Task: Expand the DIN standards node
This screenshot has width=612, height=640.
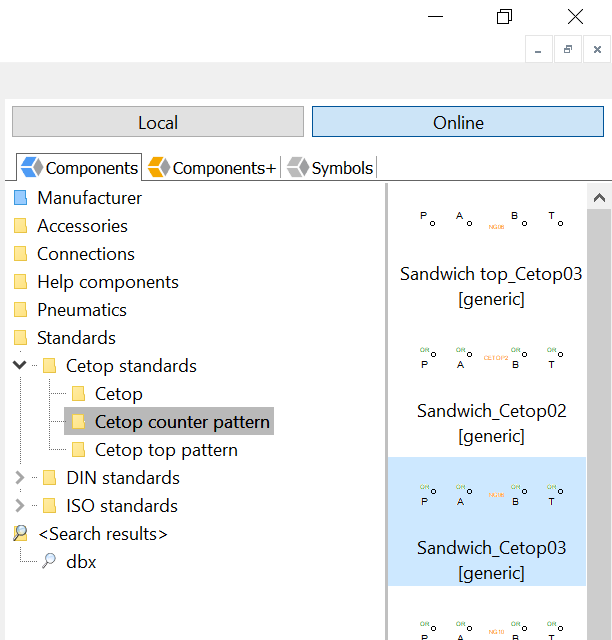Action: tap(19, 477)
